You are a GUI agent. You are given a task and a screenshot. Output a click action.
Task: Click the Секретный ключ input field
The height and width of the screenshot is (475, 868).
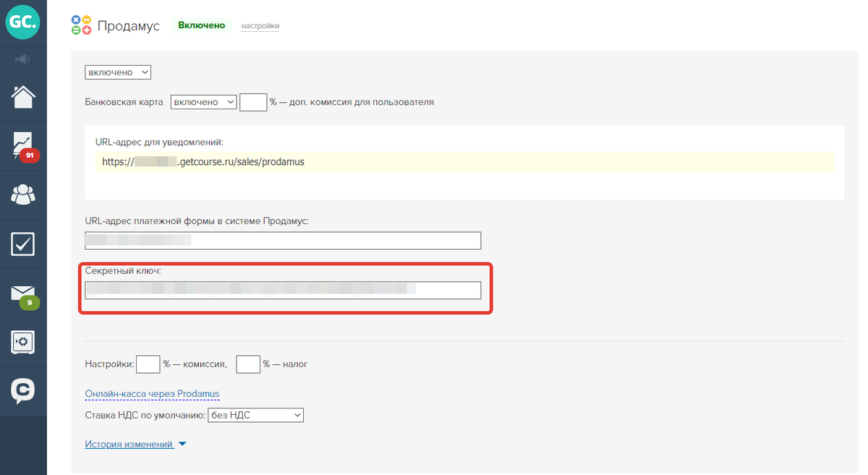283,290
